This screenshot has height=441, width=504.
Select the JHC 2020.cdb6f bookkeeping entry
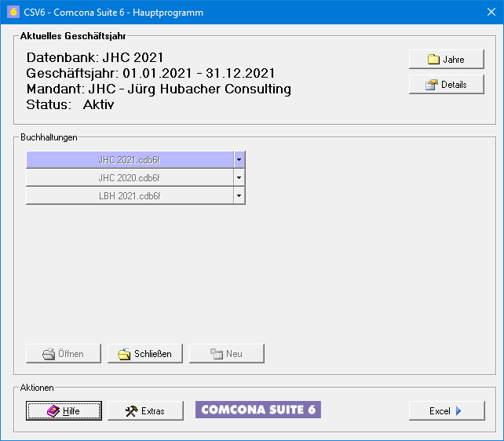click(x=130, y=177)
